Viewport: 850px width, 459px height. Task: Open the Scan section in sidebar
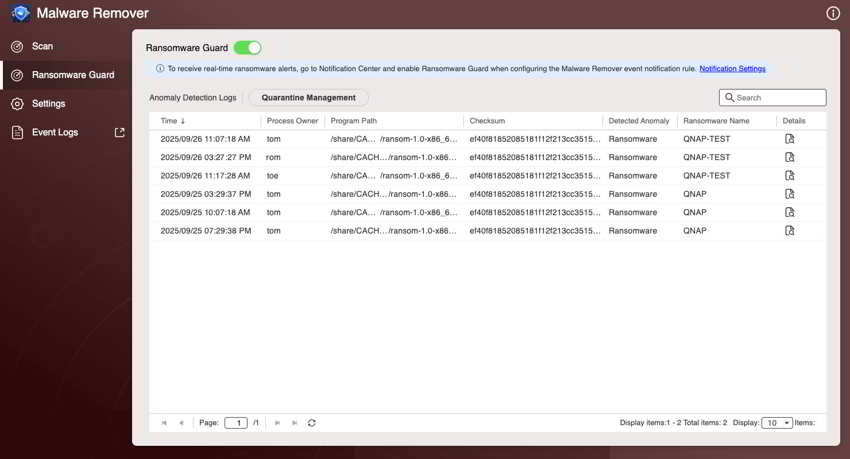[x=42, y=46]
